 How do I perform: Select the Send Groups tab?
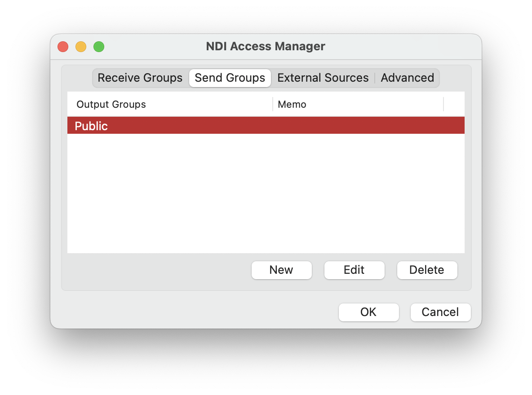[230, 78]
